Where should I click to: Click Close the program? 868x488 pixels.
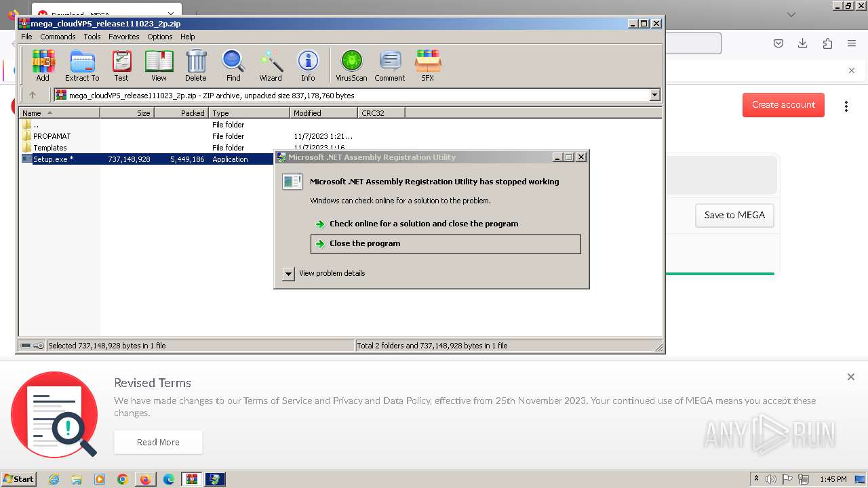point(446,244)
